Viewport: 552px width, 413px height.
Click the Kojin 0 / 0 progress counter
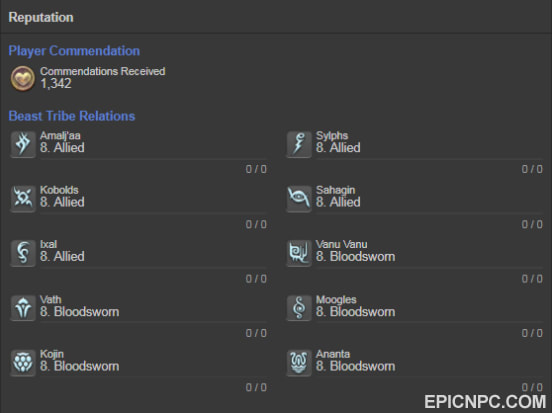coord(256,387)
